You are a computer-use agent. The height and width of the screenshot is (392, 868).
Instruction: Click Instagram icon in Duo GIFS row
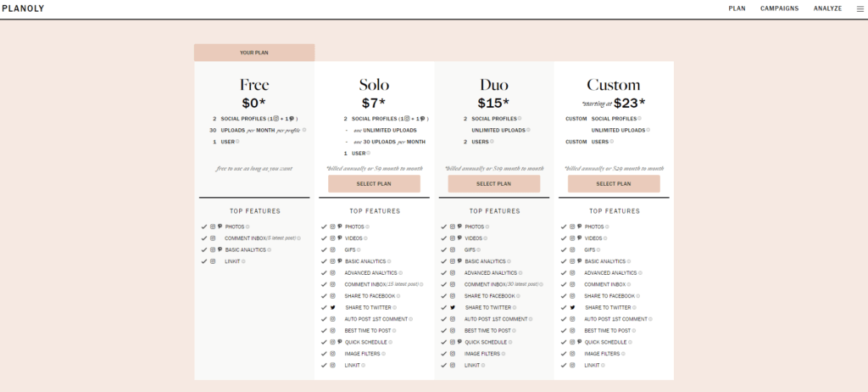pos(453,250)
